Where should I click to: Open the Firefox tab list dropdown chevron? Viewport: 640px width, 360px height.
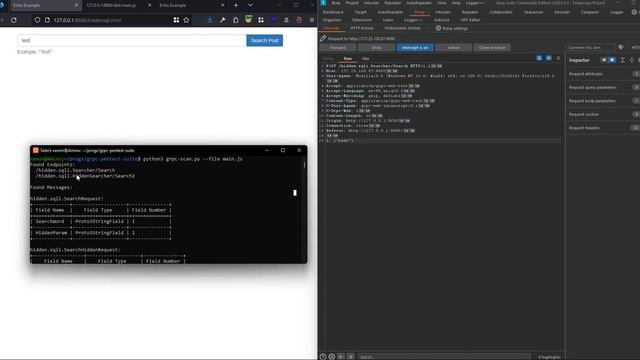point(250,5)
